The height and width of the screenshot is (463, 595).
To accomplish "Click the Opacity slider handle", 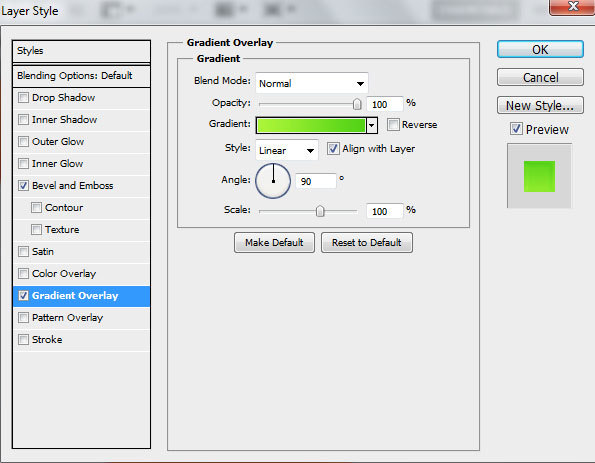I will (357, 104).
